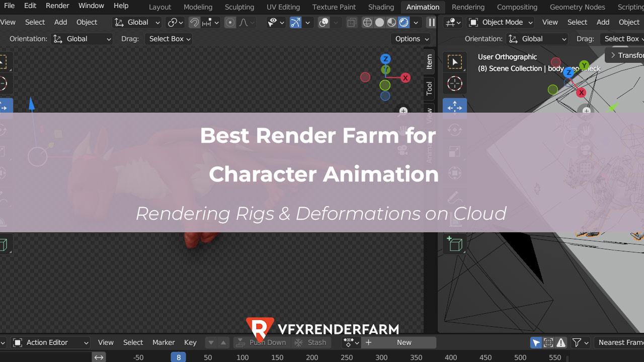Open Orientation Global dropdown in left tool settings
This screenshot has height=362, width=644.
[82, 39]
